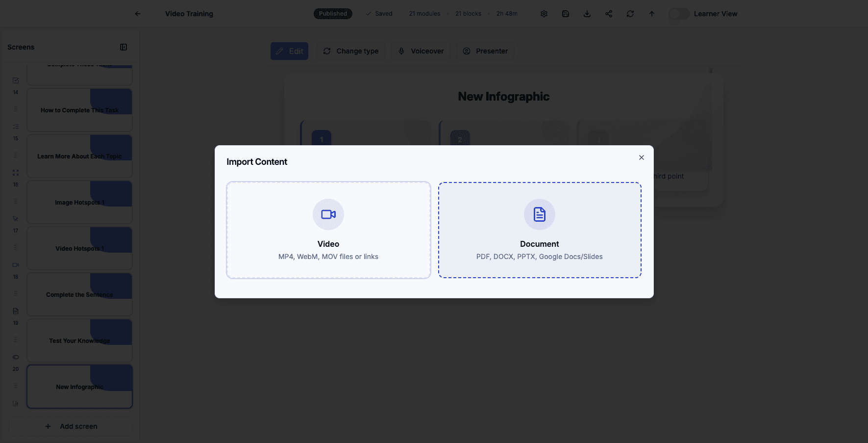The image size is (868, 443).
Task: Add a Voiceover to the screen
Action: [x=421, y=51]
